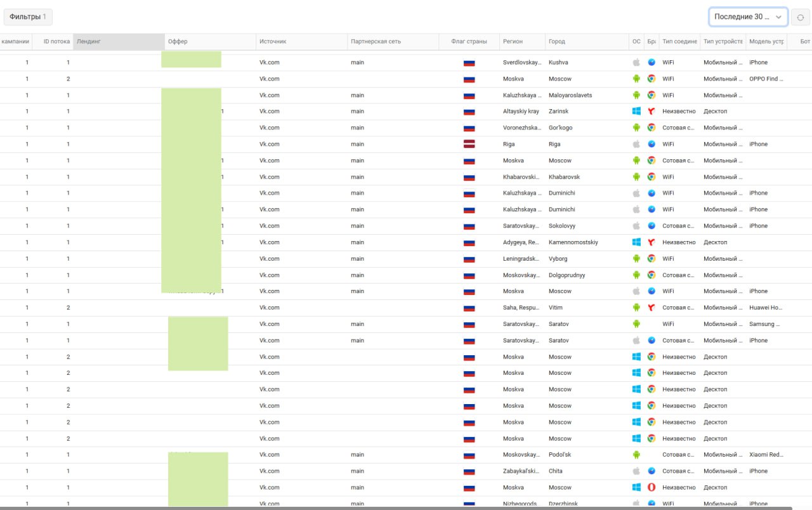Select the Kushva city cell

[558, 62]
